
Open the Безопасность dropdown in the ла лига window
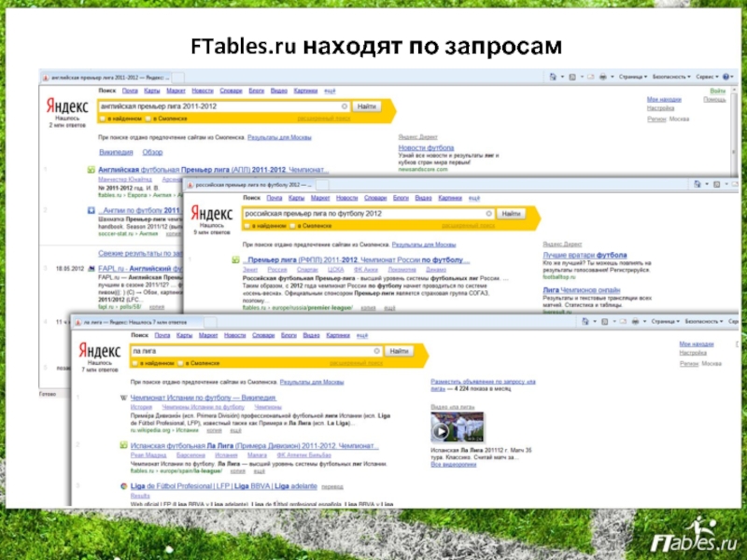pos(704,321)
